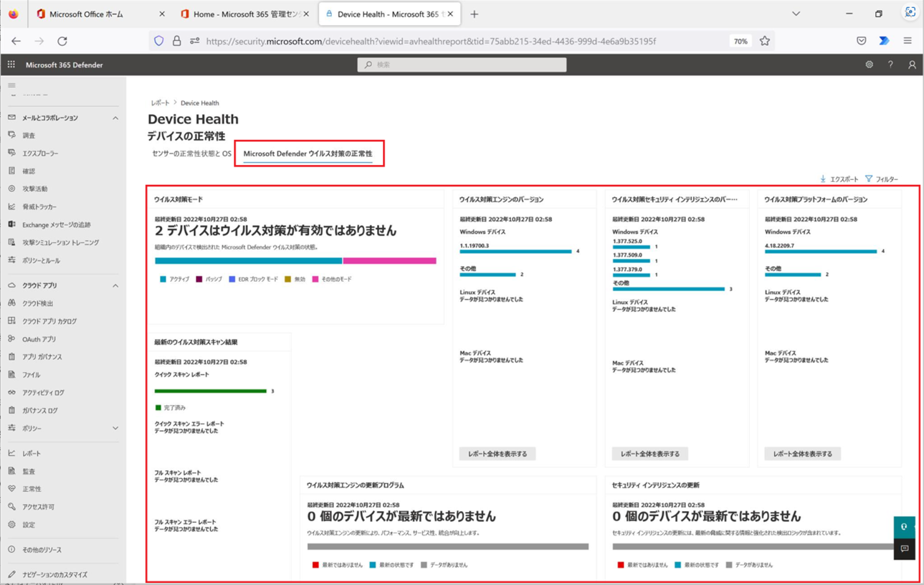Image resolution: width=924 pixels, height=585 pixels.
Task: Click platform version 4.18.2209.7 bar
Action: click(821, 252)
